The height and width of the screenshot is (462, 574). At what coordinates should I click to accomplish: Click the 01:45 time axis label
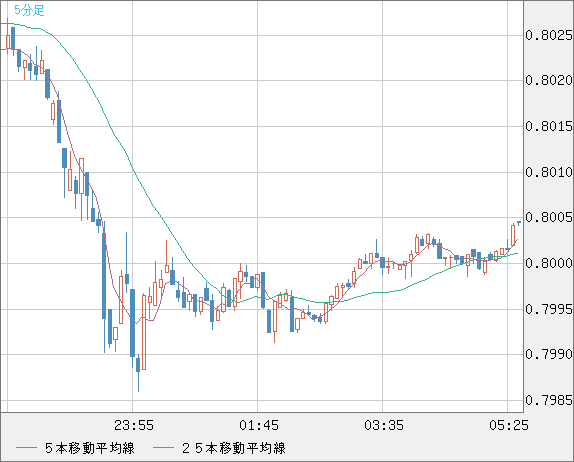tap(259, 425)
